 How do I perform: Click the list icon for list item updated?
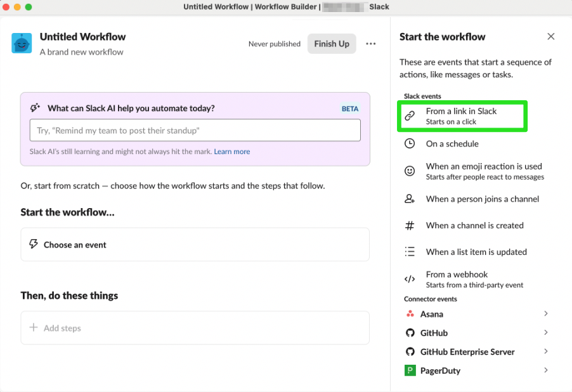point(410,251)
